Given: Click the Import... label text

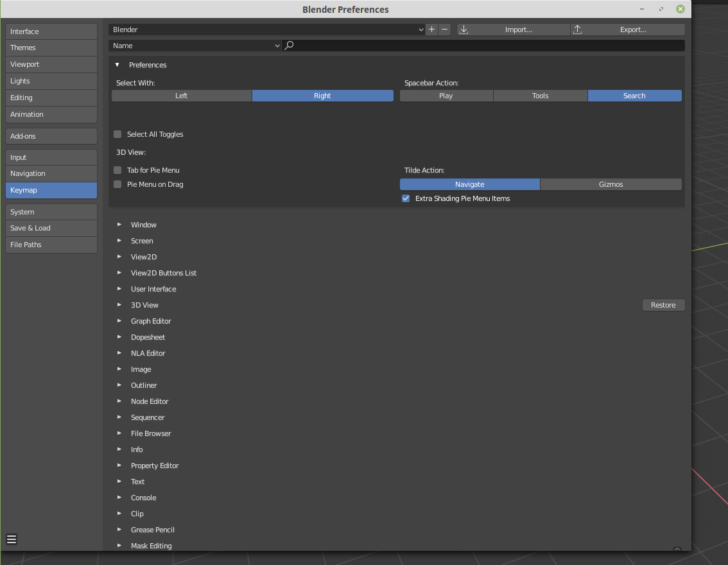Looking at the screenshot, I should (x=519, y=30).
